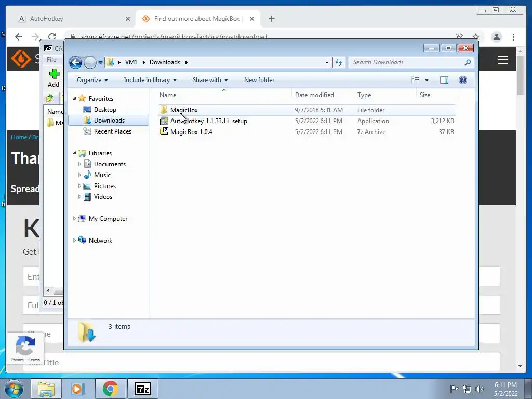Select the Music library icon

87,175
